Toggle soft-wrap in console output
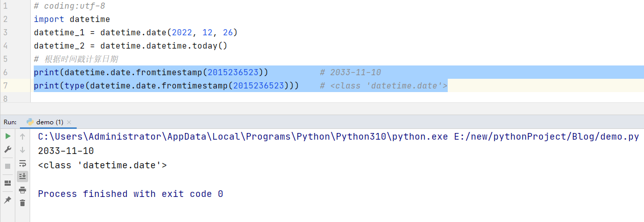Image resolution: width=644 pixels, height=222 pixels. point(22,163)
